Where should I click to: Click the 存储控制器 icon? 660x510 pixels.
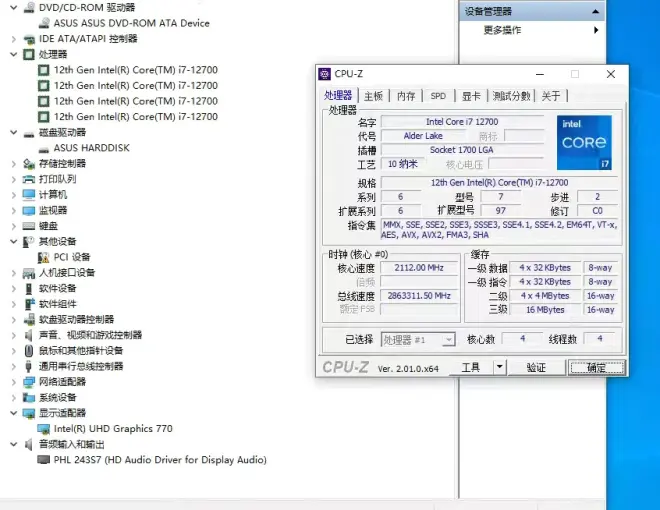tap(29, 164)
